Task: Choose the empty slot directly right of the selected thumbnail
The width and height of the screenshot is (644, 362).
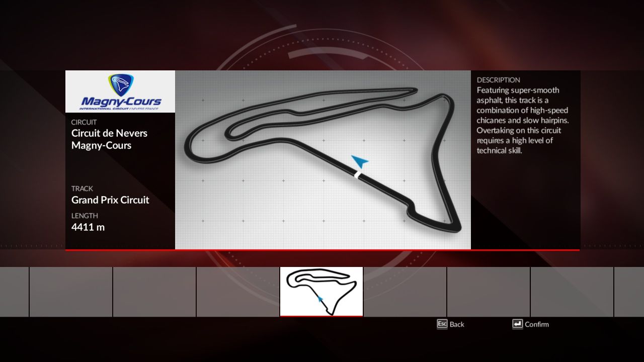Action: pos(405,292)
